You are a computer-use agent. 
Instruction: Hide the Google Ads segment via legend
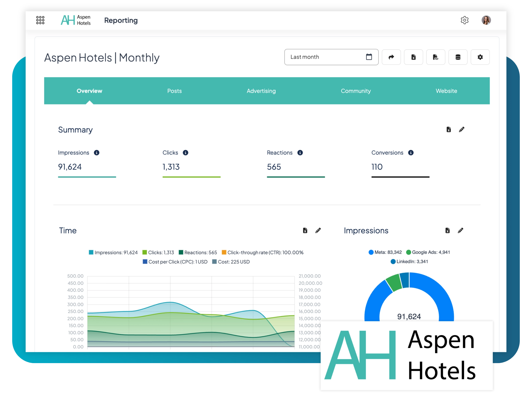tap(428, 252)
